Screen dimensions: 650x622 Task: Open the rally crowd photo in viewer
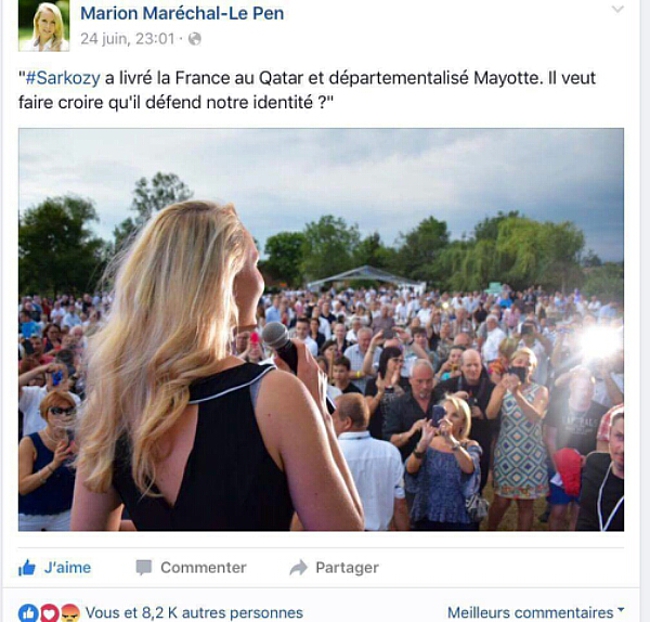[x=321, y=330]
